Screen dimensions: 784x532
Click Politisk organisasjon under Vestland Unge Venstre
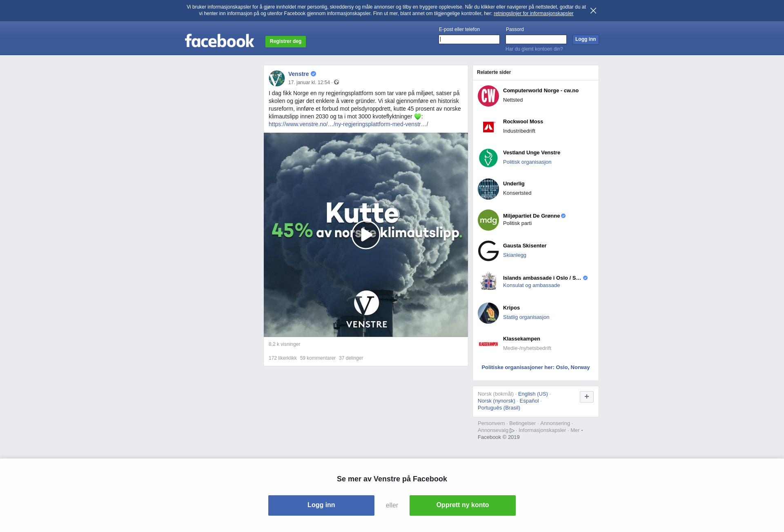(x=527, y=162)
